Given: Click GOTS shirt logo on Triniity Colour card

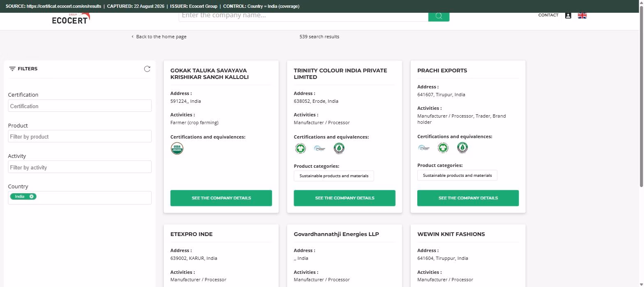Looking at the screenshot, I should pos(300,148).
